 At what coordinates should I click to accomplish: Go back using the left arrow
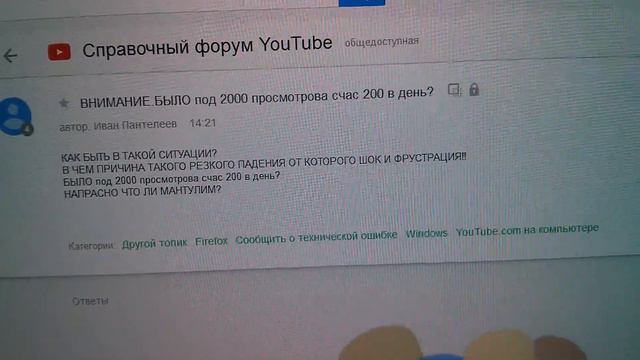[11, 56]
